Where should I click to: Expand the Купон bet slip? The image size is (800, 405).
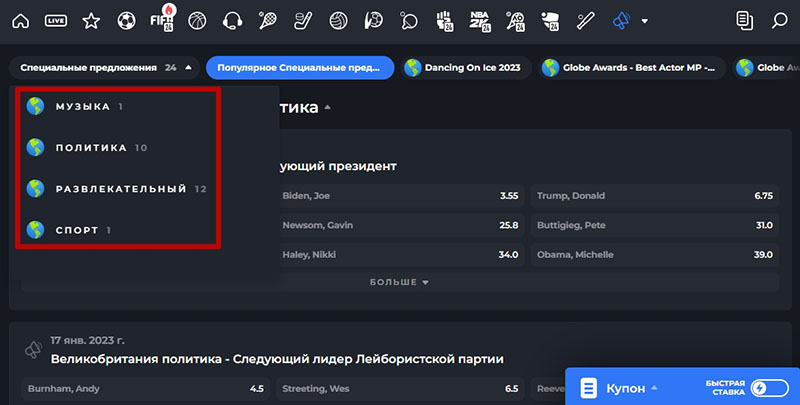[x=632, y=389]
